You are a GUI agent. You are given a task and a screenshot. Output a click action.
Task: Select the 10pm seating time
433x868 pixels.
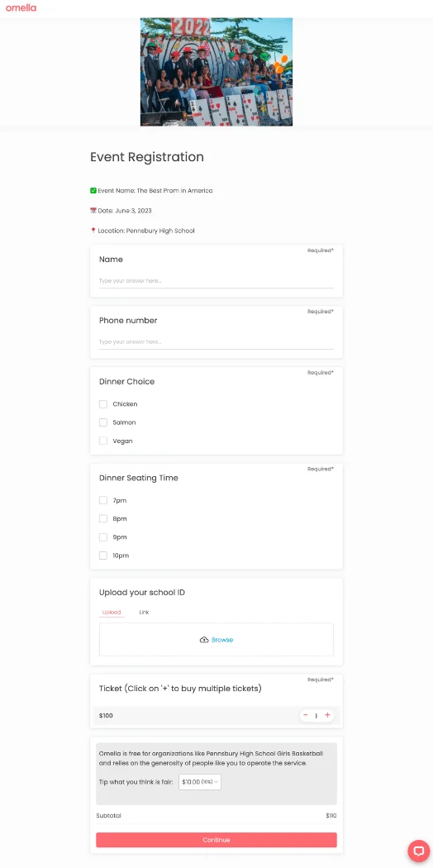click(102, 556)
